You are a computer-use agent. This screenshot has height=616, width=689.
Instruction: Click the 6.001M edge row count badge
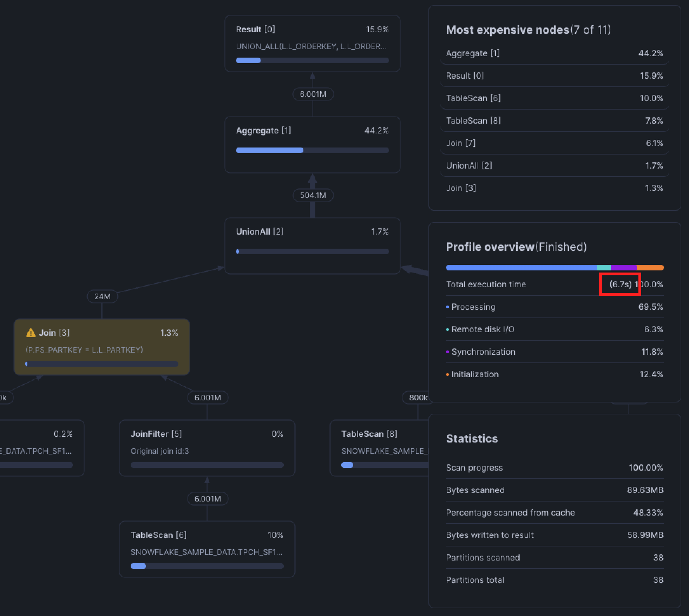[x=313, y=94]
